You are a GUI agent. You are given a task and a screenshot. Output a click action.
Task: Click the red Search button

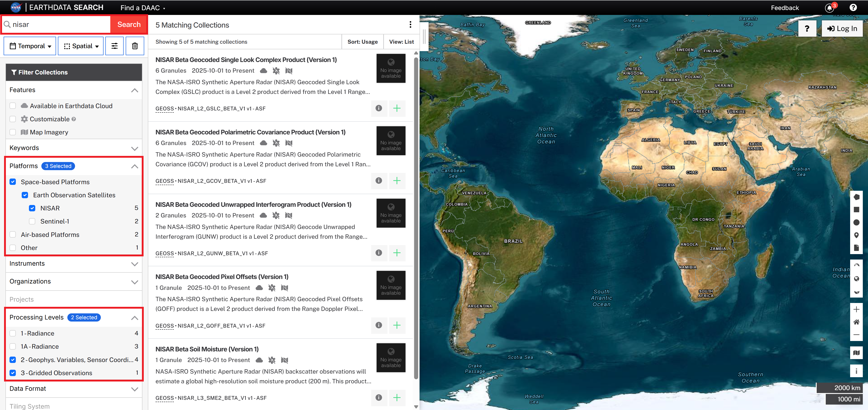click(x=128, y=24)
